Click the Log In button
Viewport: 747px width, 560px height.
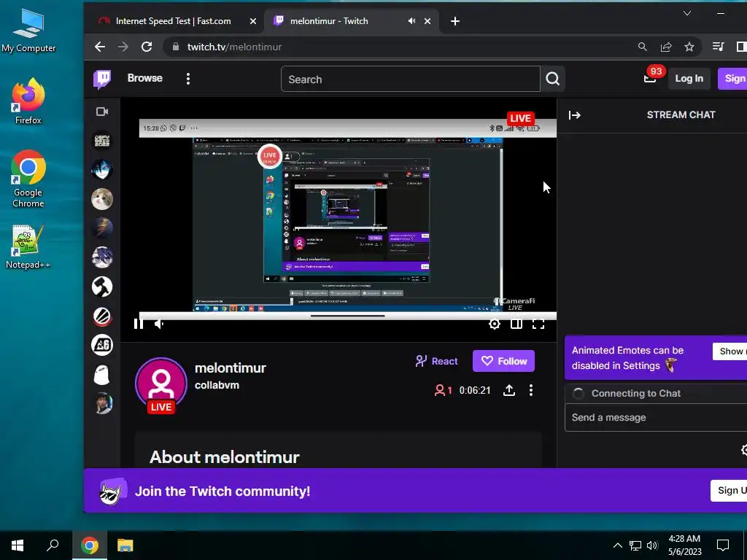pos(689,79)
